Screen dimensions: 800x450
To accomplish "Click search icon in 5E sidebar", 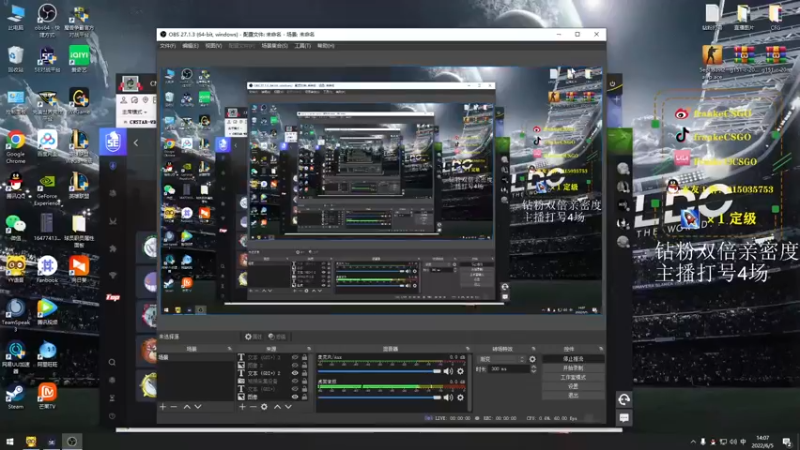I will [x=112, y=362].
